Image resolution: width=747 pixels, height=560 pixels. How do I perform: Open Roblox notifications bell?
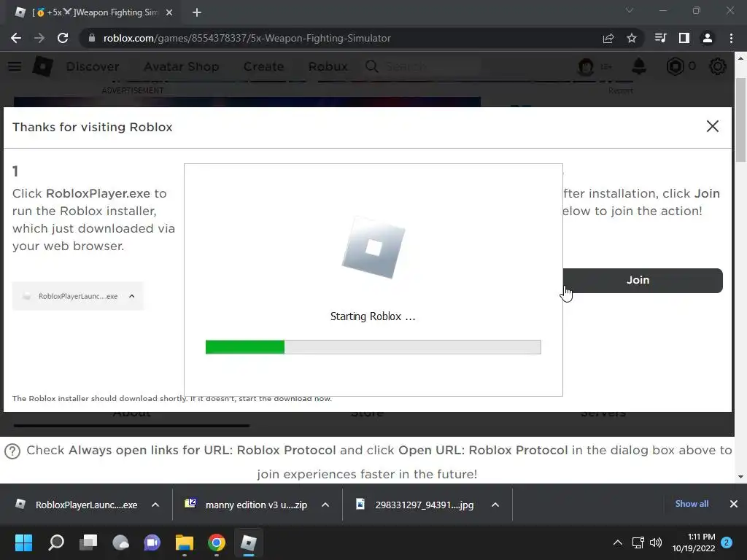click(x=639, y=66)
